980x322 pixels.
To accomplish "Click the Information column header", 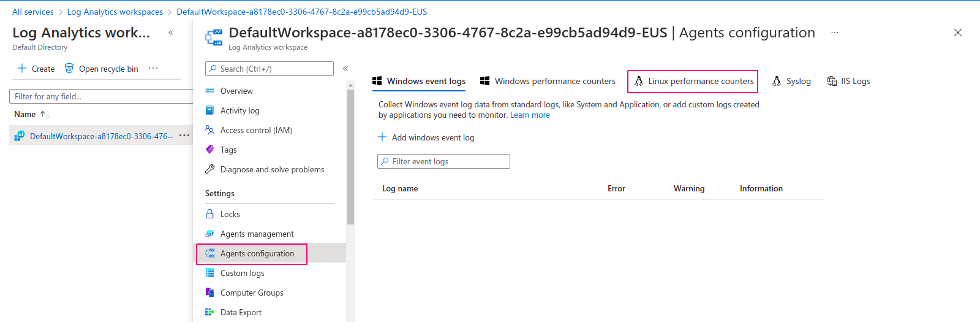I will click(x=761, y=188).
